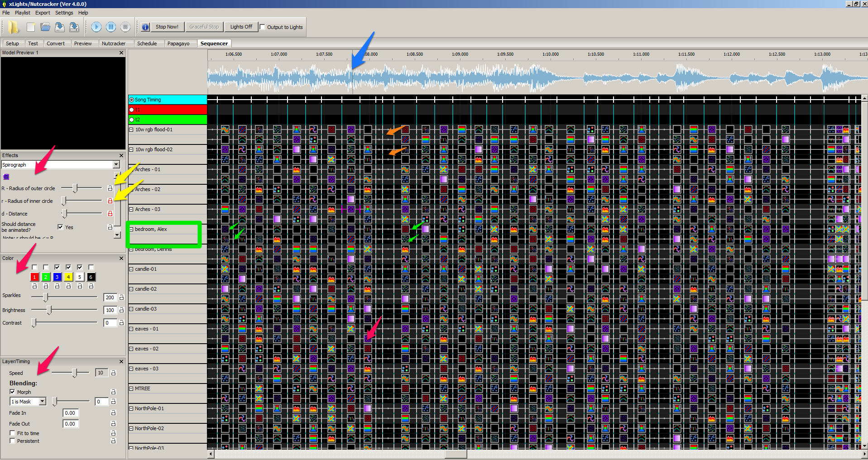Select the Song Timing radio button
The width and height of the screenshot is (868, 460).
tap(132, 100)
